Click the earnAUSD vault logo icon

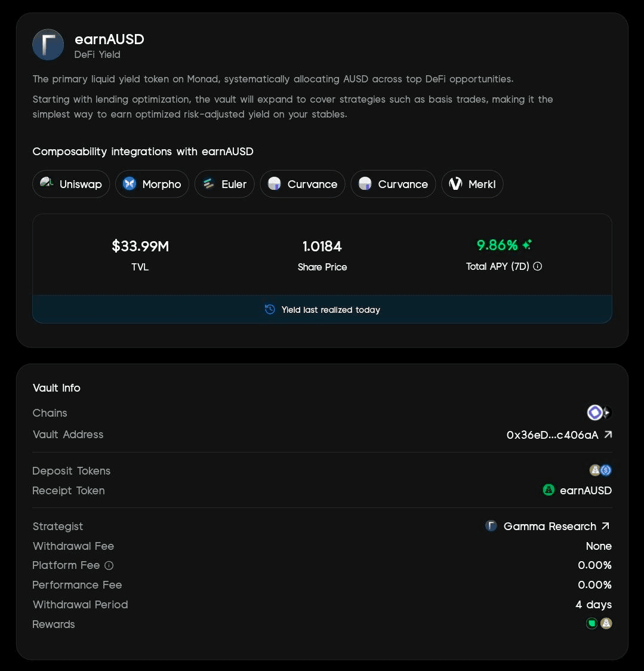click(48, 45)
